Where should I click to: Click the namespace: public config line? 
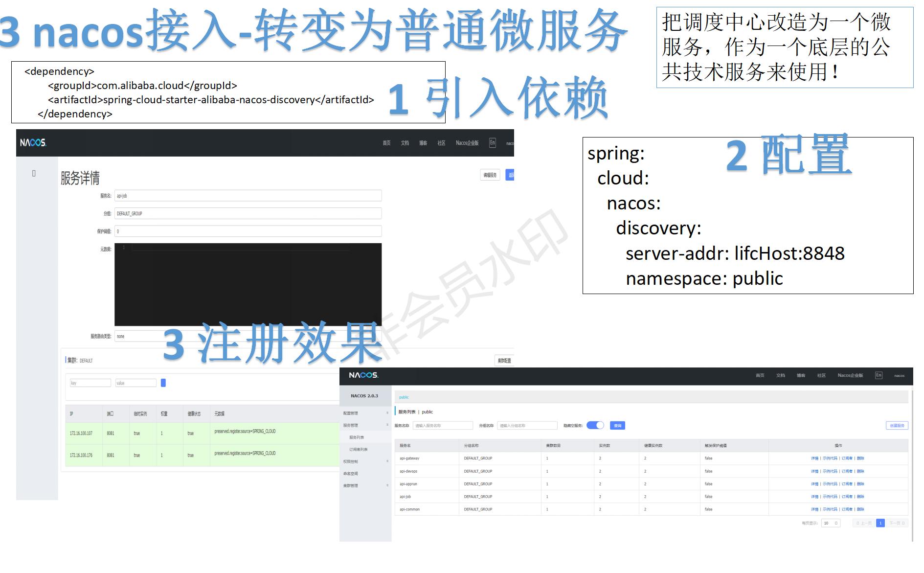pyautogui.click(x=704, y=278)
